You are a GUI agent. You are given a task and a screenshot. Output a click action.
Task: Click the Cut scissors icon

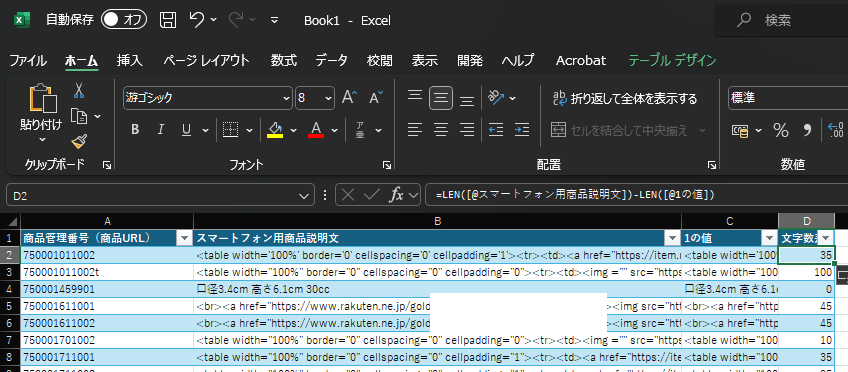coord(79,90)
